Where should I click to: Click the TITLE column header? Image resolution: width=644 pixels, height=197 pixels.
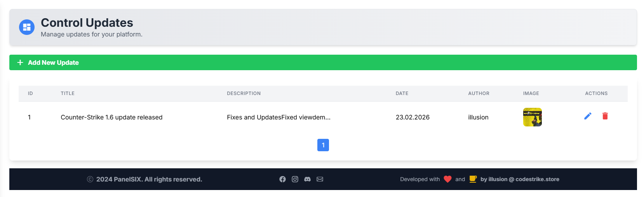(68, 93)
